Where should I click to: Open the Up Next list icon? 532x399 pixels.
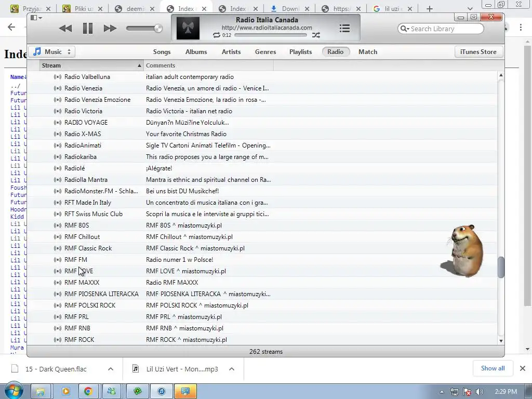[344, 29]
